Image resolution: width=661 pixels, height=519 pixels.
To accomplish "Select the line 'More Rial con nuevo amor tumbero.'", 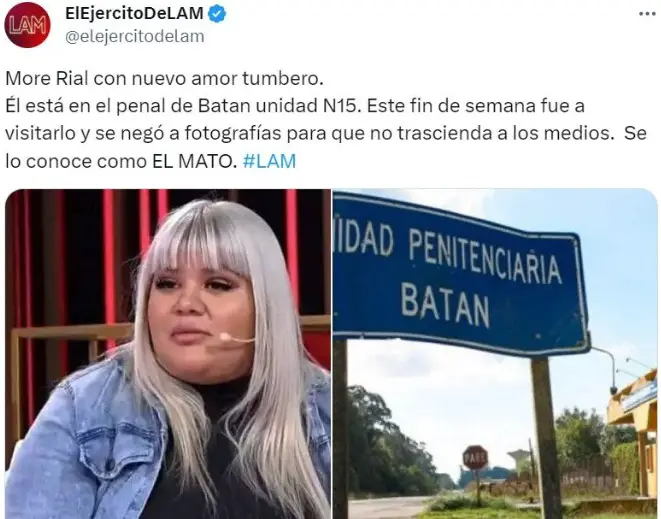I will [164, 78].
